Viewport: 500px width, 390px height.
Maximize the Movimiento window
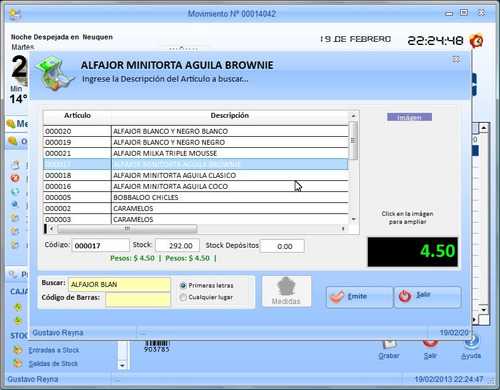(464, 13)
